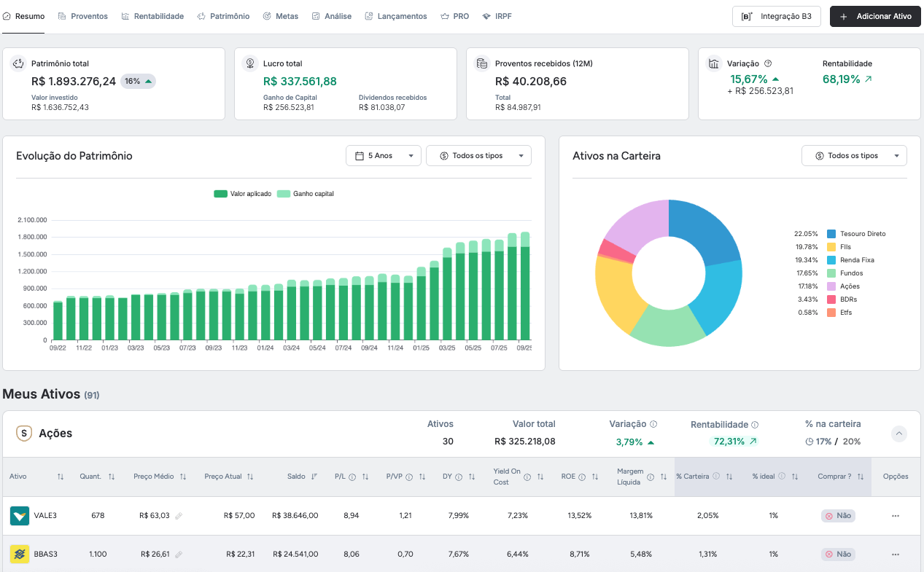Open options menu for VALE3 row
Image resolution: width=924 pixels, height=572 pixels.
(x=896, y=516)
